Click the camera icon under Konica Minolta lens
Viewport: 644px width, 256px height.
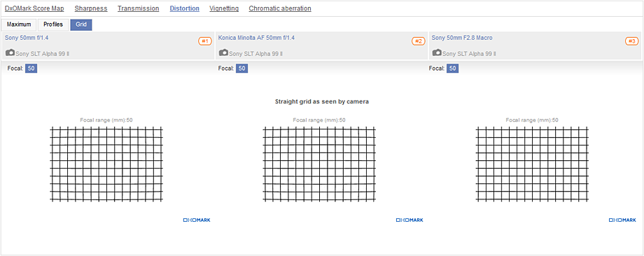coord(223,52)
